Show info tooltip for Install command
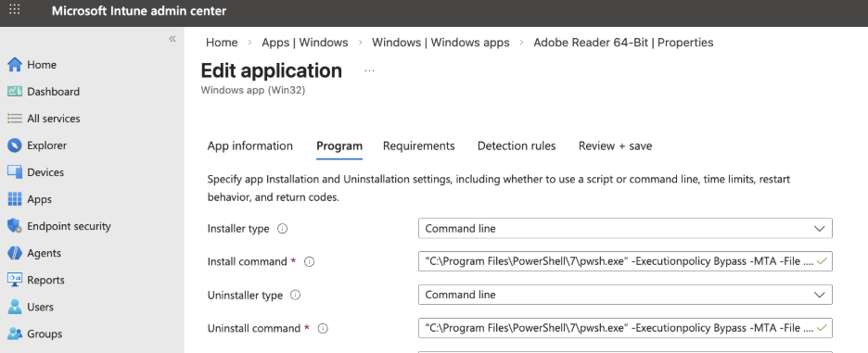The image size is (868, 353). click(310, 261)
